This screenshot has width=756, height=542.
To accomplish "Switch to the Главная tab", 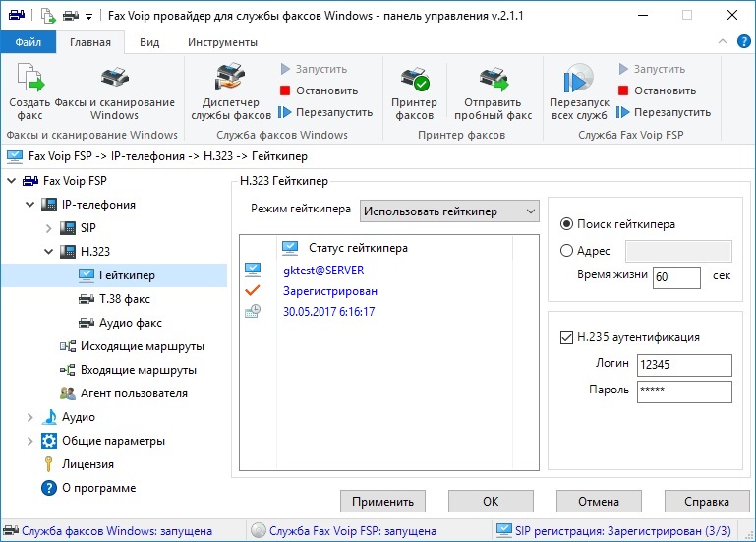I will point(90,42).
